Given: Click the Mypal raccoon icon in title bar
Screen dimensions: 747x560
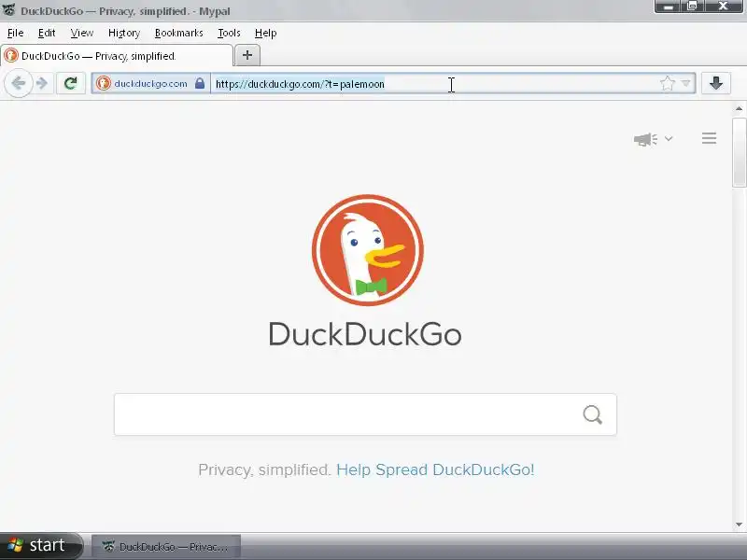Looking at the screenshot, I should click(x=9, y=9).
